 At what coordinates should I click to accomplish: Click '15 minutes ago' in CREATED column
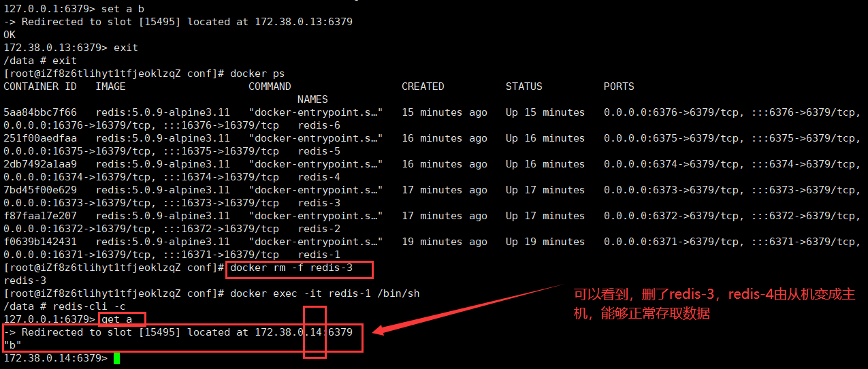(445, 112)
